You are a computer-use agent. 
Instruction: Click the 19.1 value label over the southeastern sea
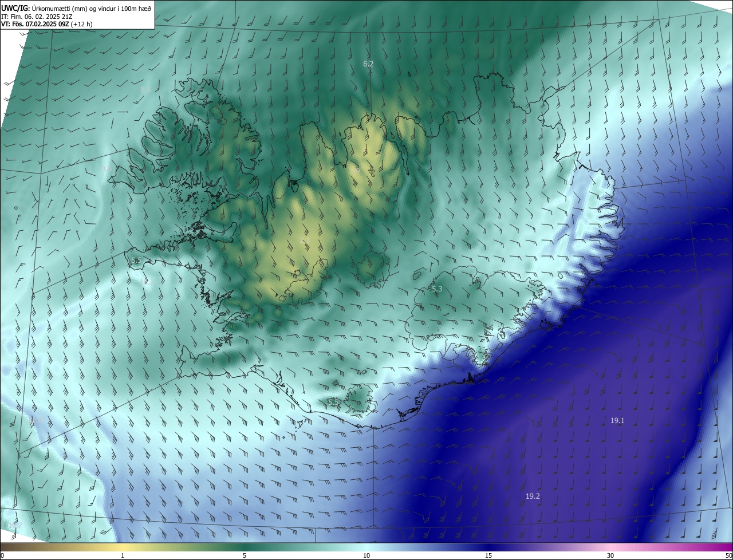(617, 421)
